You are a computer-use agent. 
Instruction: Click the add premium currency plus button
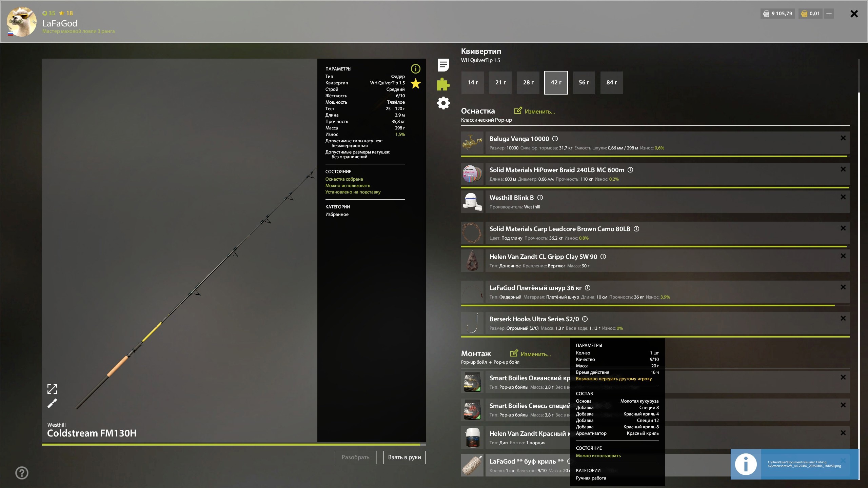coord(829,14)
